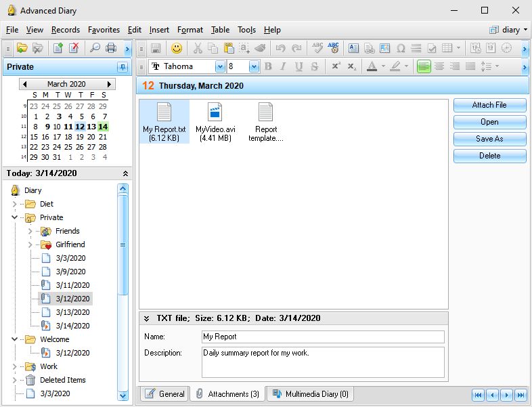The width and height of the screenshot is (532, 407).
Task: Click the printer icon
Action: click(x=111, y=48)
